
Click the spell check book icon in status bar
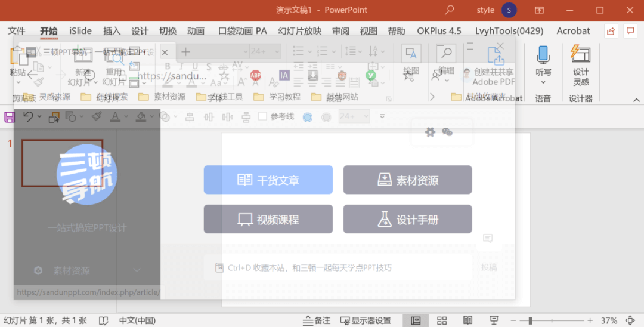coord(104,320)
